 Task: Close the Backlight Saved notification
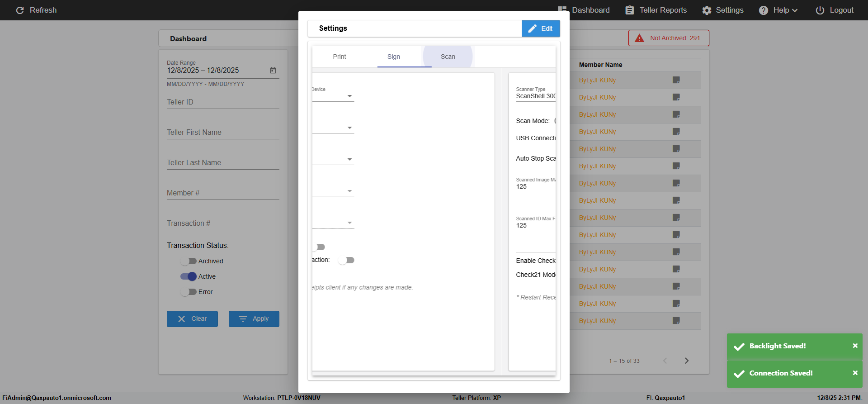(855, 346)
